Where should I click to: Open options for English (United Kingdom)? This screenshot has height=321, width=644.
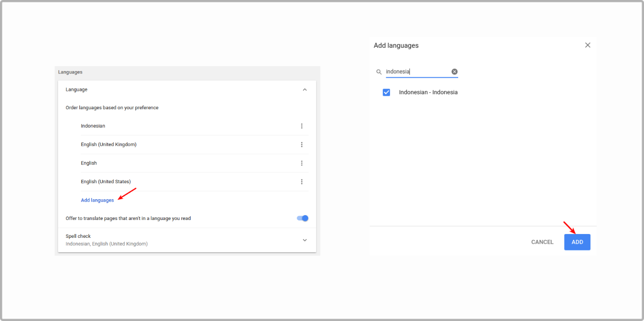pyautogui.click(x=301, y=144)
